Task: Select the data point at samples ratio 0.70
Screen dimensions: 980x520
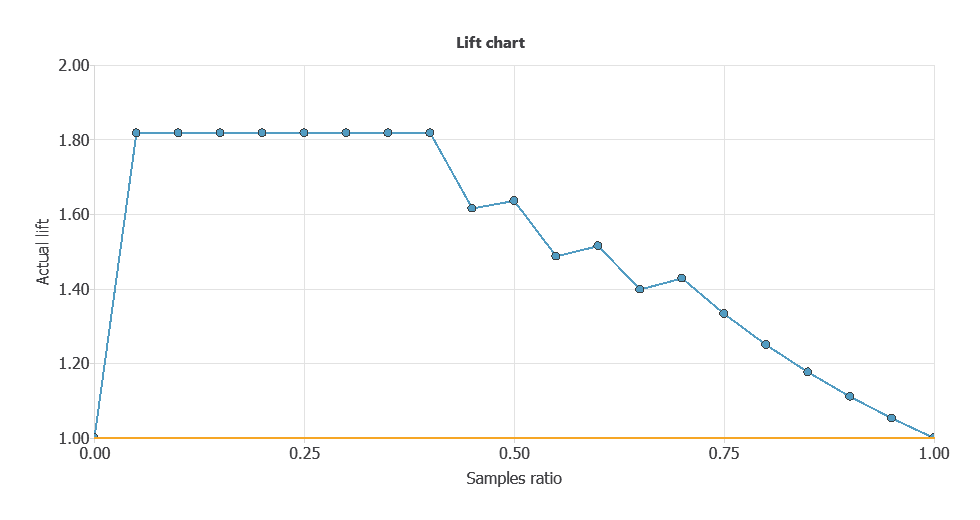Action: pyautogui.click(x=682, y=278)
